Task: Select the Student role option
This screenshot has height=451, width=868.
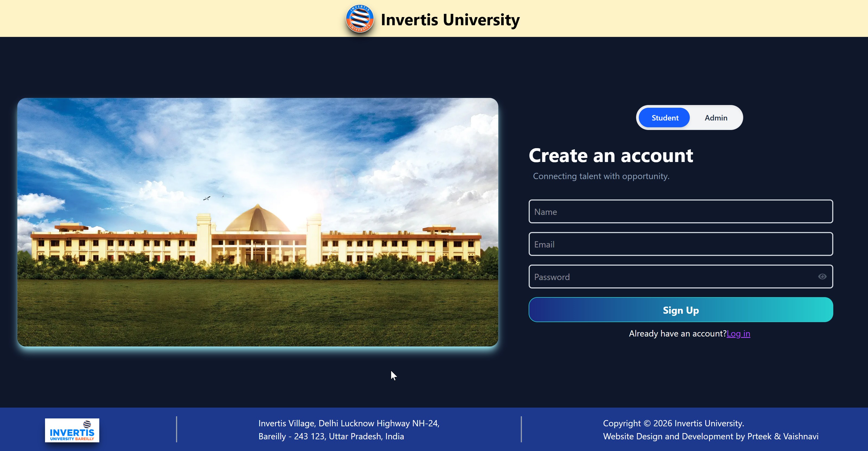Action: [665, 118]
